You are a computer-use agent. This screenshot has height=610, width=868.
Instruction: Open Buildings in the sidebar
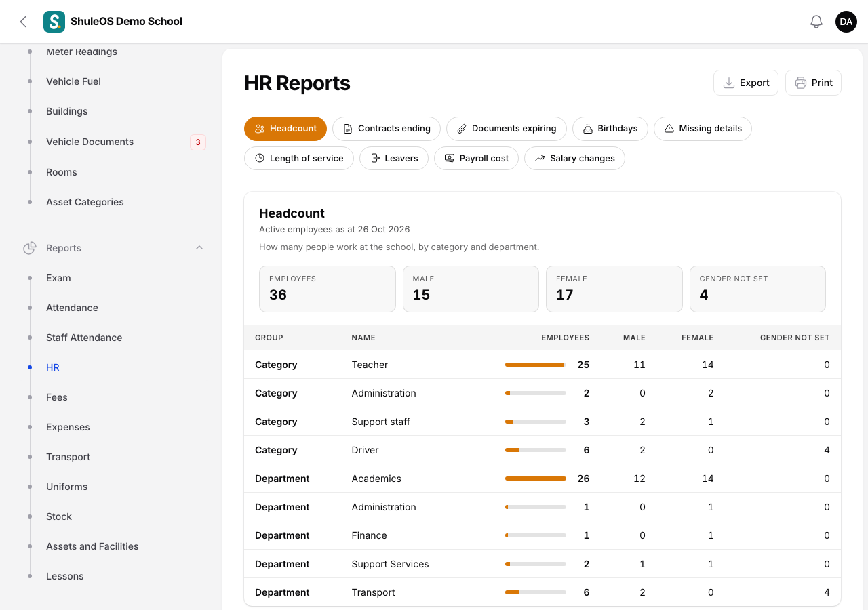67,111
